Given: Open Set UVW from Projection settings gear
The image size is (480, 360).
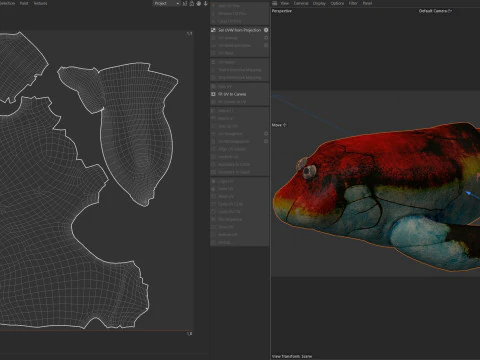Looking at the screenshot, I should pyautogui.click(x=266, y=30).
